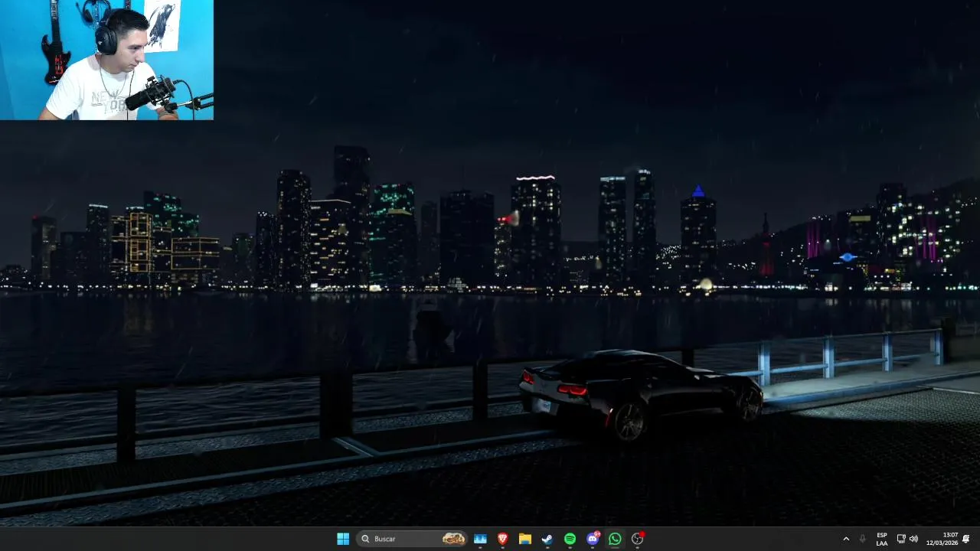Open the Windows Start menu
This screenshot has height=551, width=980.
click(x=343, y=539)
